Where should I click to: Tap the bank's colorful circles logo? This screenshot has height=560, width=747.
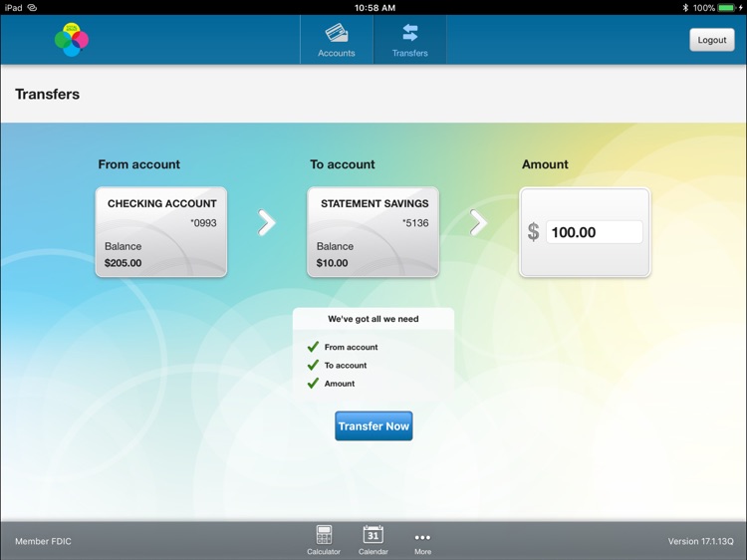pyautogui.click(x=72, y=40)
